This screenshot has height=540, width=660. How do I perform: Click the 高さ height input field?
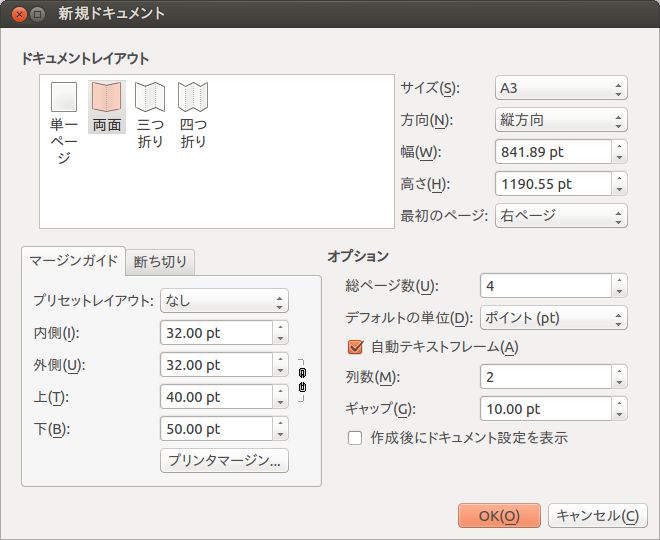click(x=553, y=184)
